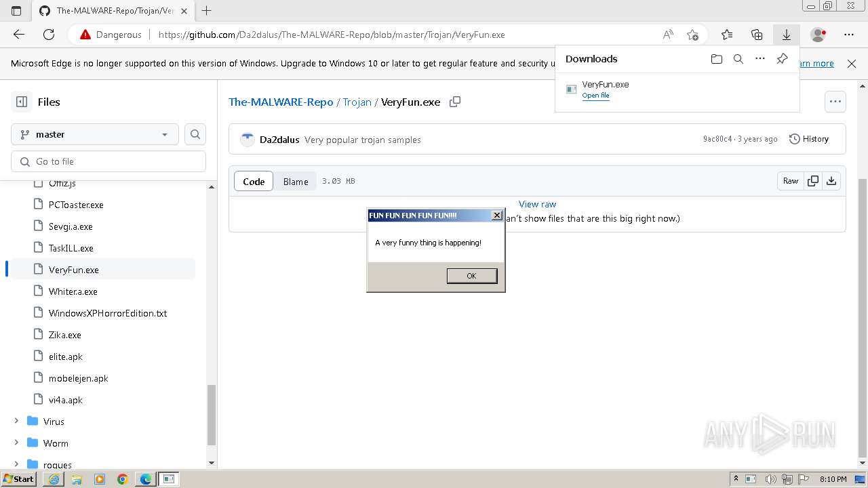Open the Collections icon
Image resolution: width=868 pixels, height=488 pixels.
[757, 35]
